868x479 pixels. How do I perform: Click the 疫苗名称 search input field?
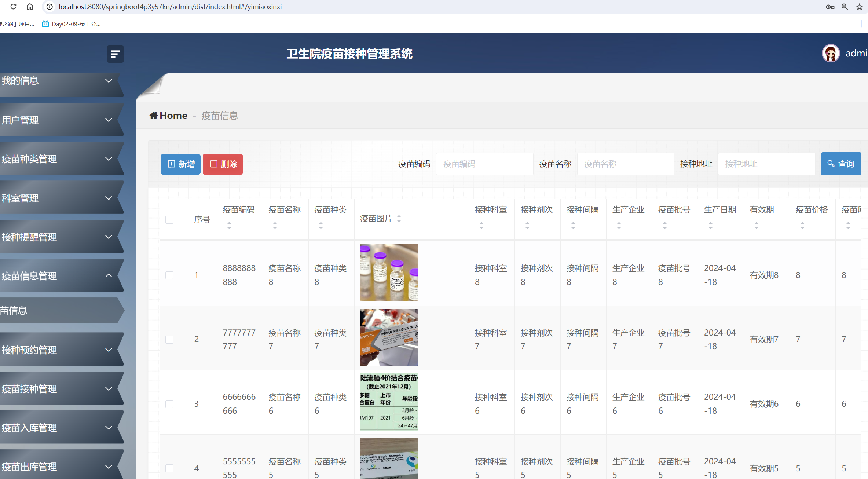625,164
